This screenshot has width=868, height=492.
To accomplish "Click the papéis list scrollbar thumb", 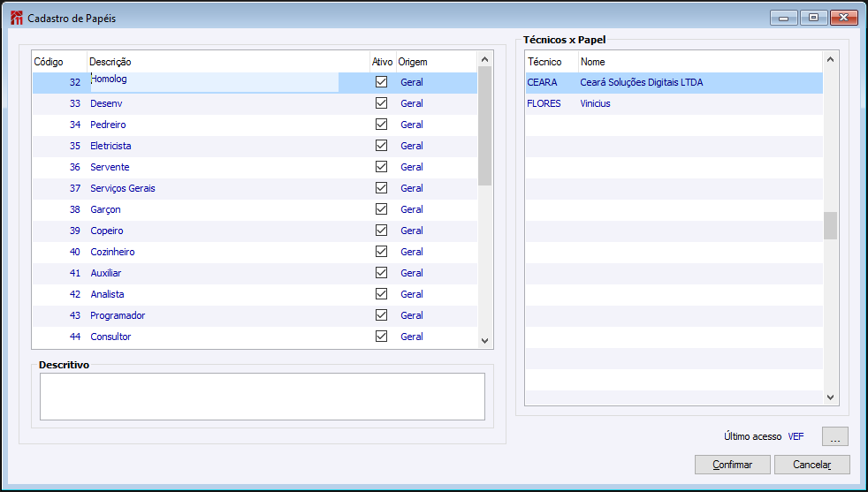I will [485, 125].
